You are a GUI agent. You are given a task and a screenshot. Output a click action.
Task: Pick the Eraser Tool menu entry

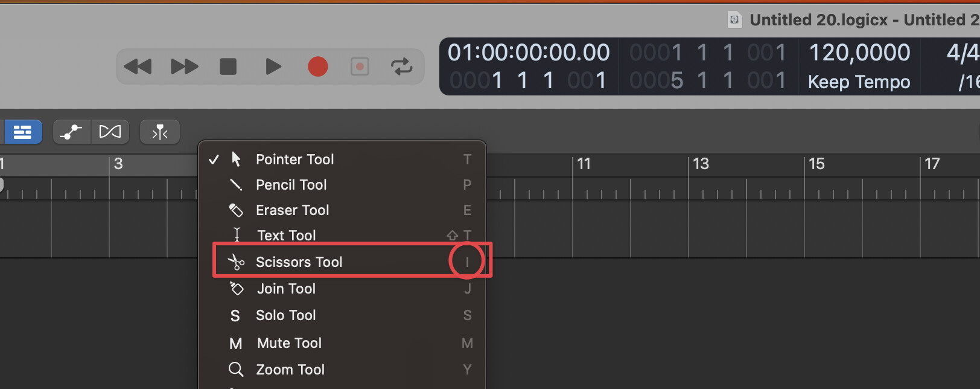(292, 210)
